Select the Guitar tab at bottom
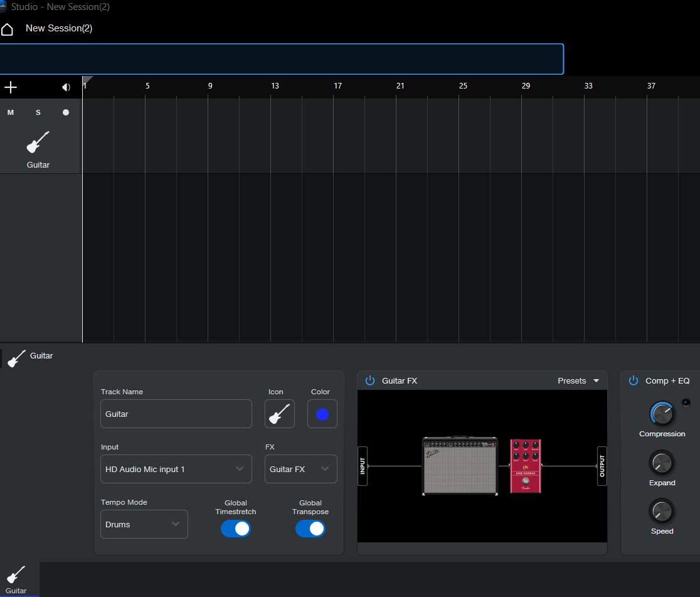 click(17, 579)
